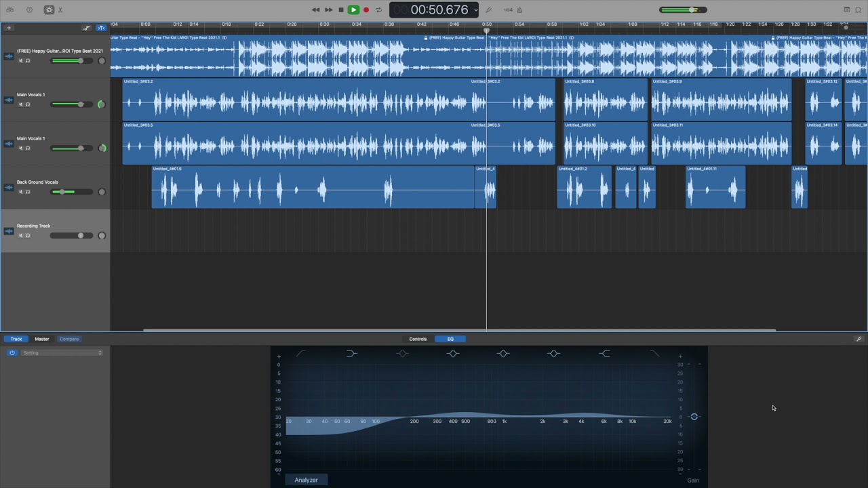Mute the upper Main Vocals 1 track
The width and height of the screenshot is (868, 488).
(x=20, y=104)
